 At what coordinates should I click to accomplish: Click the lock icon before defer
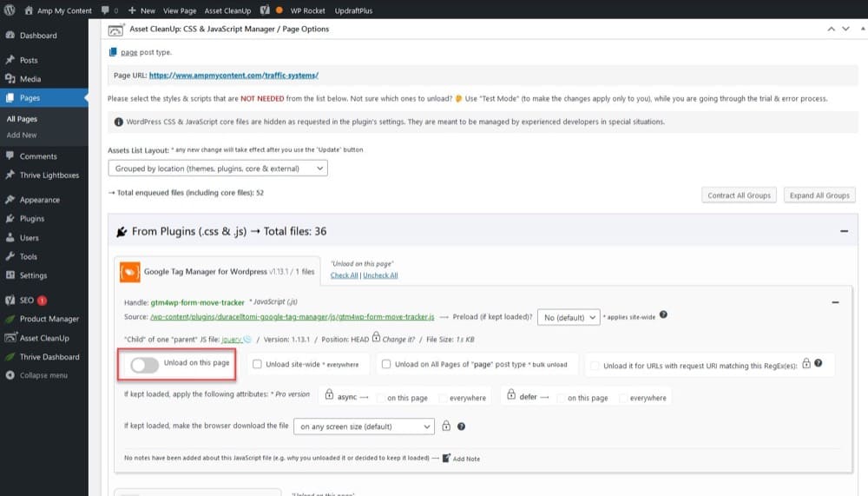point(511,394)
